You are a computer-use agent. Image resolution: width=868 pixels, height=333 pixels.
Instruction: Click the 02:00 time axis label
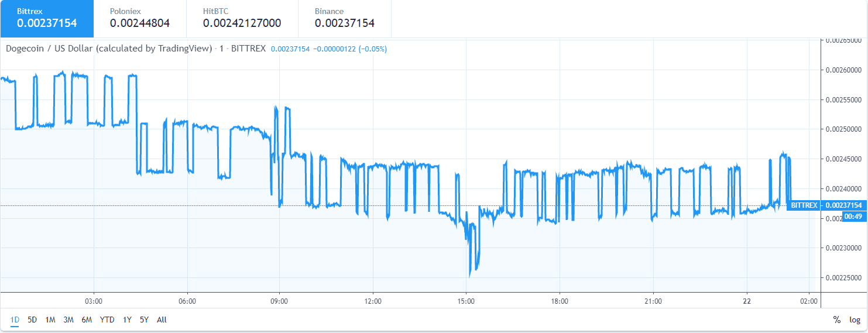click(x=809, y=301)
